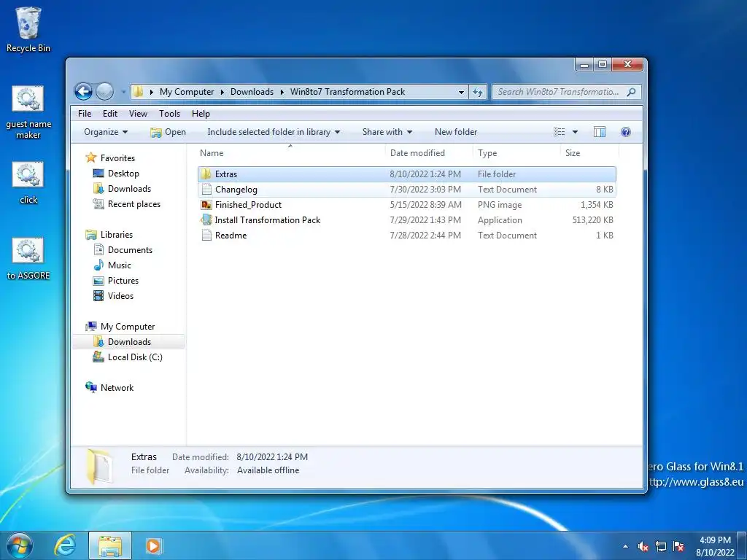Select My Computer in the address breadcrumb

coord(187,92)
